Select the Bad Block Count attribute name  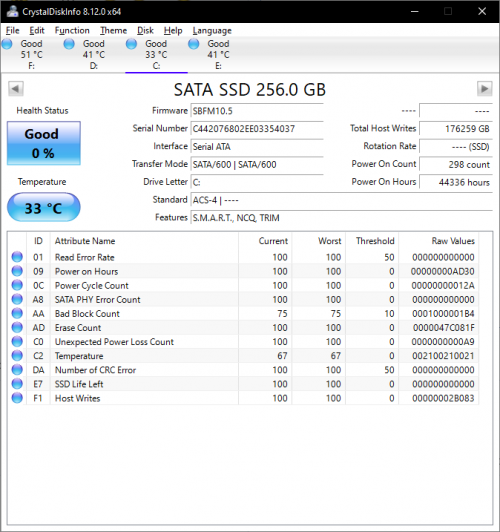[87, 314]
